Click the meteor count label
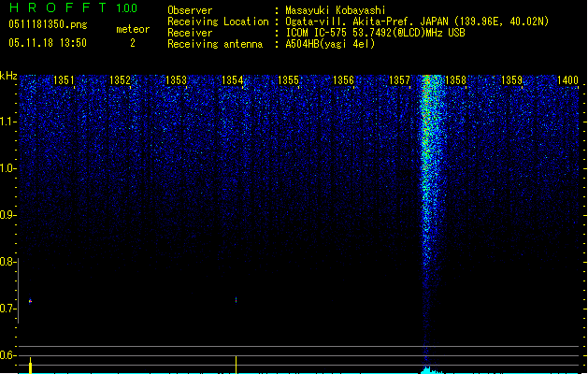 click(x=133, y=29)
